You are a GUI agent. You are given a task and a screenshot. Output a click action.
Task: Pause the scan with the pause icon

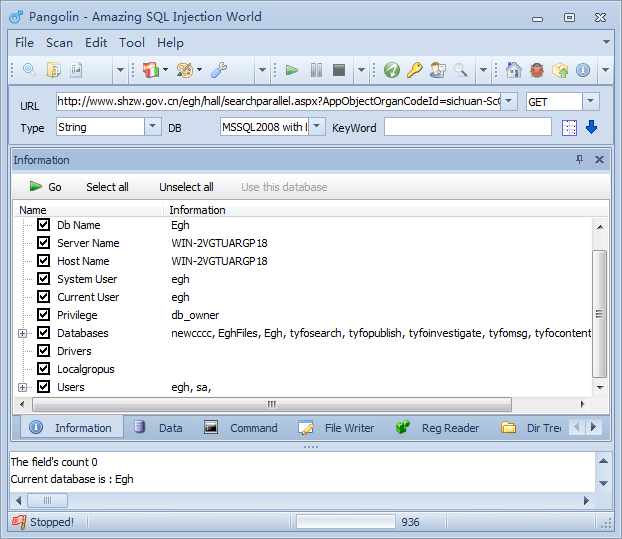316,70
